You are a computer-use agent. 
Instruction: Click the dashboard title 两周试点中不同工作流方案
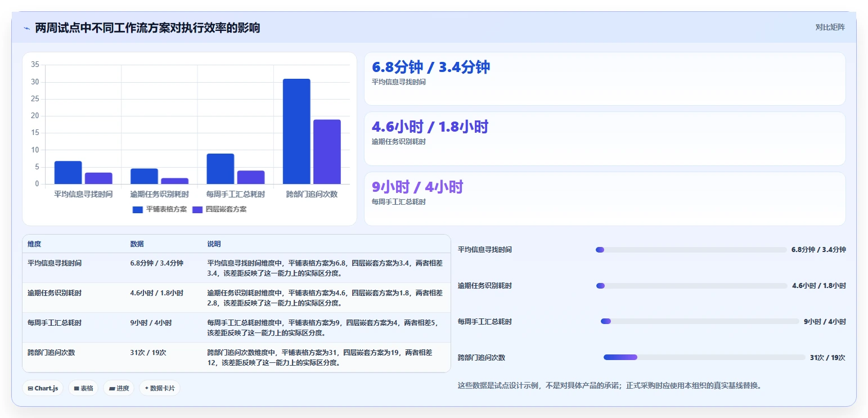point(147,28)
